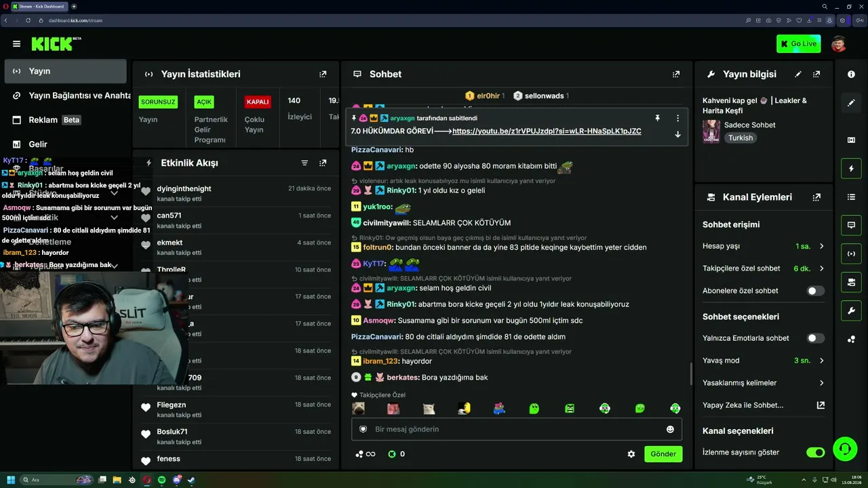Viewport: 868px width, 488px height.
Task: Open the Windows Start menu
Action: click(x=10, y=480)
